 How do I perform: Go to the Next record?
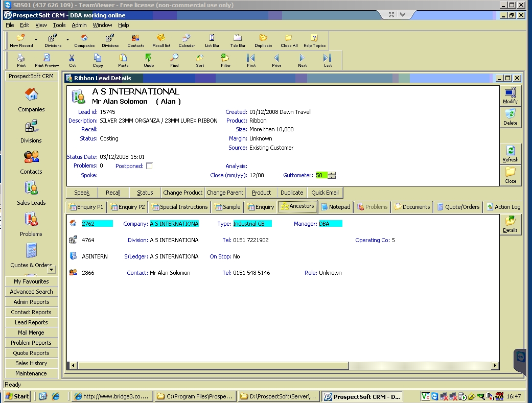(x=303, y=60)
